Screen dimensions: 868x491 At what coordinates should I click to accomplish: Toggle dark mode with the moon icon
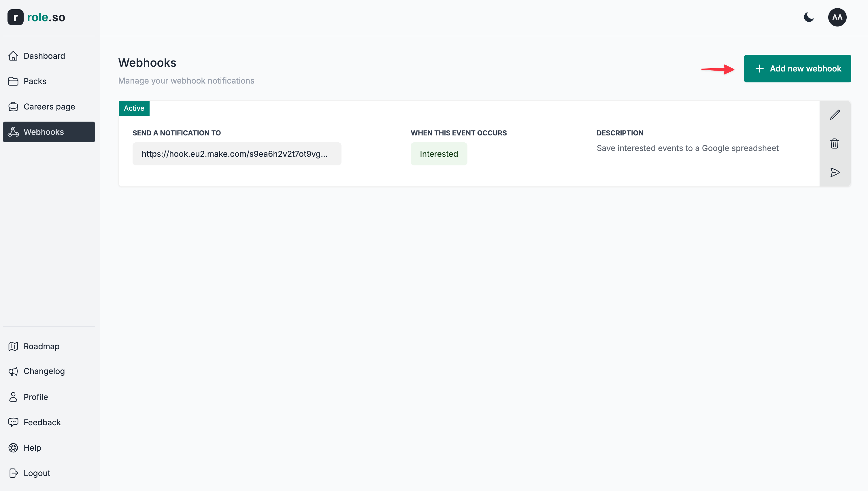809,17
